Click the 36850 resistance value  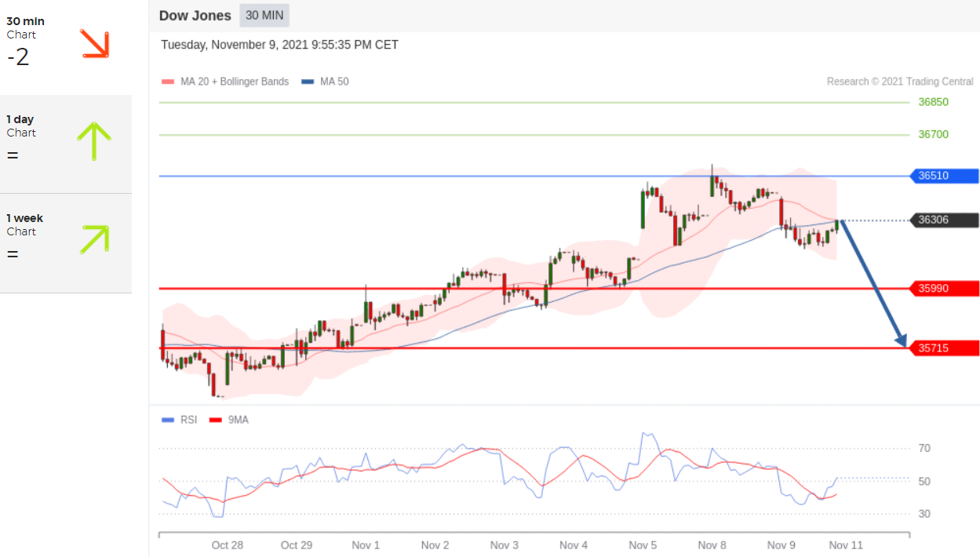pos(934,102)
